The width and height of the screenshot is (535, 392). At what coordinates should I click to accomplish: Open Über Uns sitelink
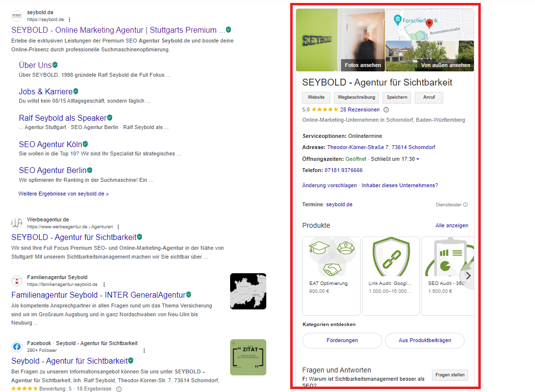point(35,65)
